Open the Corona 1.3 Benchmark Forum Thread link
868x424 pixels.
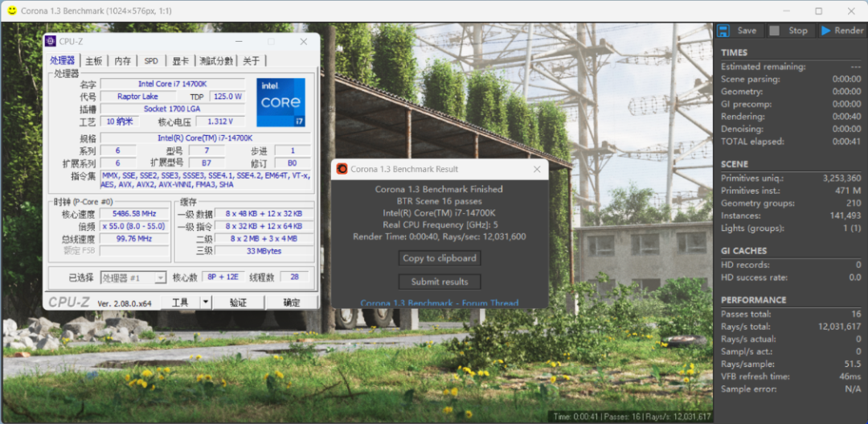(440, 303)
